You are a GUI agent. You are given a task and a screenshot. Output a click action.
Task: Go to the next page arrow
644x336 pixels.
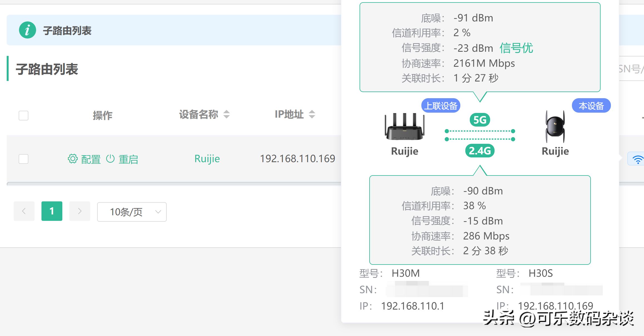point(80,211)
